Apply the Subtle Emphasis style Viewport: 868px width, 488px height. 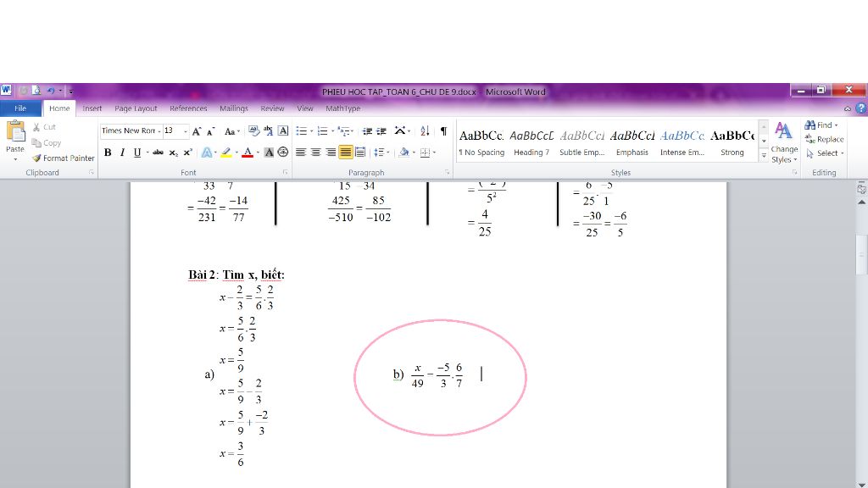pos(581,142)
